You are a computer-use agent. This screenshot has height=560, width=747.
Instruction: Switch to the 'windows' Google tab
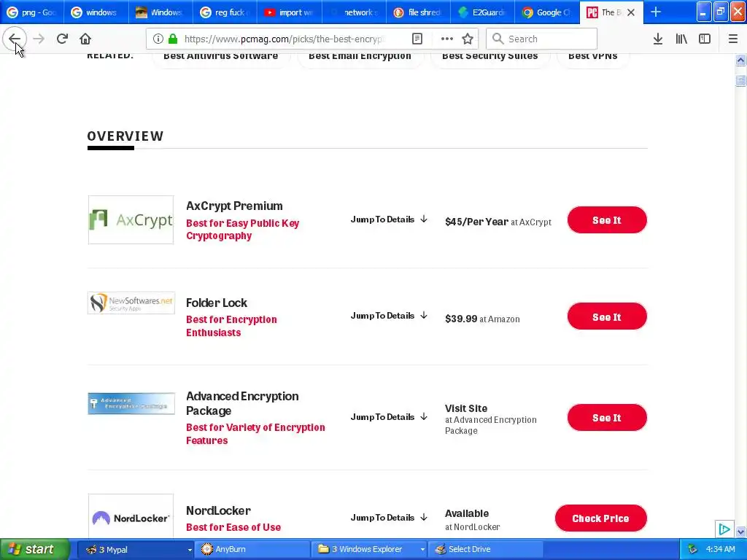point(96,12)
